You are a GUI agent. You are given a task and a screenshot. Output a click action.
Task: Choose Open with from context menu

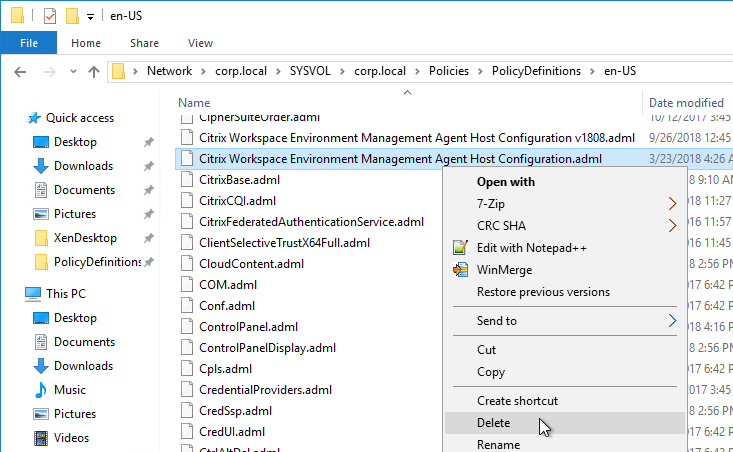[x=565, y=182]
